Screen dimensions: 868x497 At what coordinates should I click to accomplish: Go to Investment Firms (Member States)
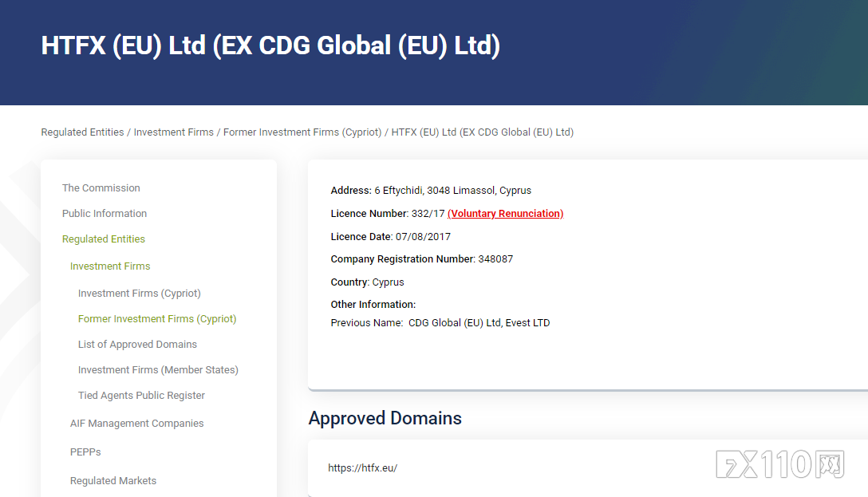click(158, 370)
